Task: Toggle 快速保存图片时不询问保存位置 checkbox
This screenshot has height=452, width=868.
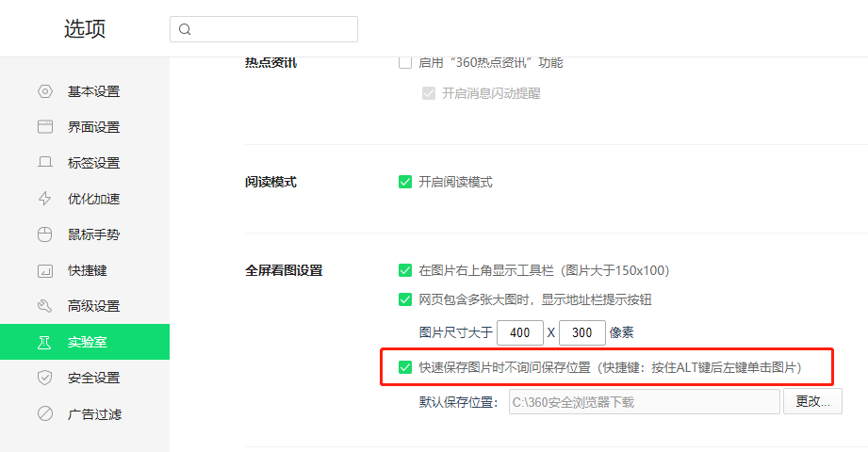Action: click(x=405, y=367)
